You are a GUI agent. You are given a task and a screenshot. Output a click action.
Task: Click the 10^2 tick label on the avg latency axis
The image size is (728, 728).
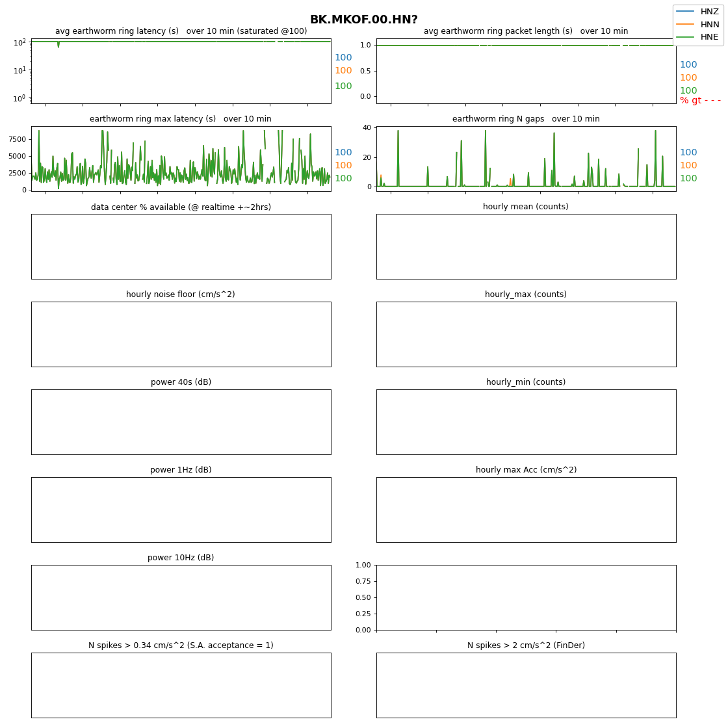pos(19,42)
